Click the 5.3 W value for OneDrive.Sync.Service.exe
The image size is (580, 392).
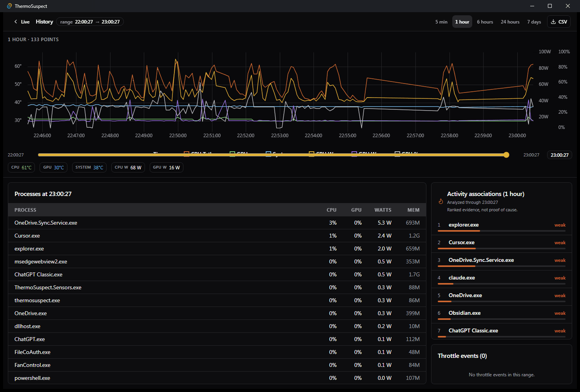384,223
